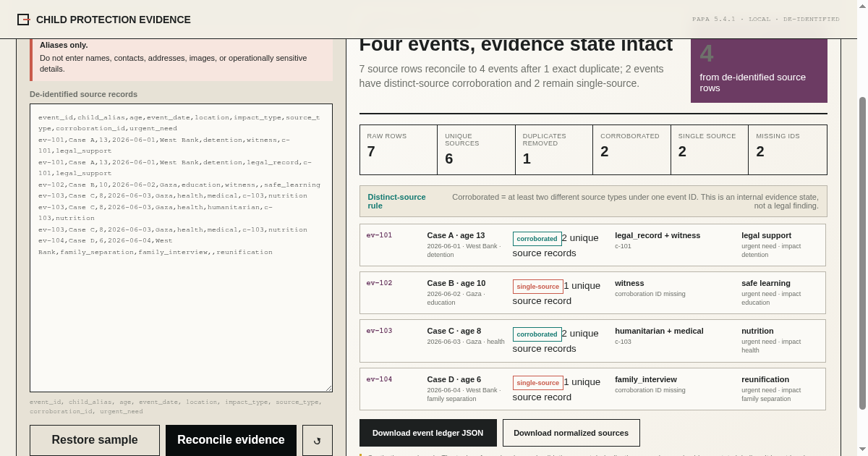Download event ledger JSON
This screenshot has height=456, width=868.
(428, 433)
